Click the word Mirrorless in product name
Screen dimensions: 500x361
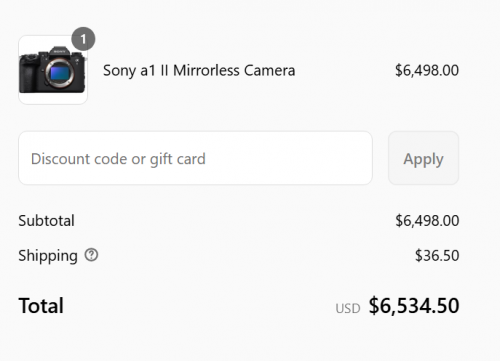pyautogui.click(x=206, y=71)
